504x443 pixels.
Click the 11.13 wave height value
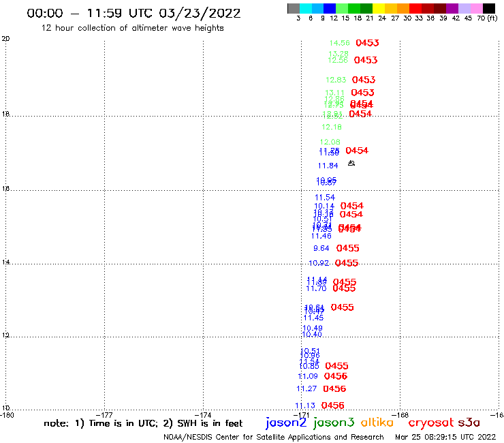305,406
